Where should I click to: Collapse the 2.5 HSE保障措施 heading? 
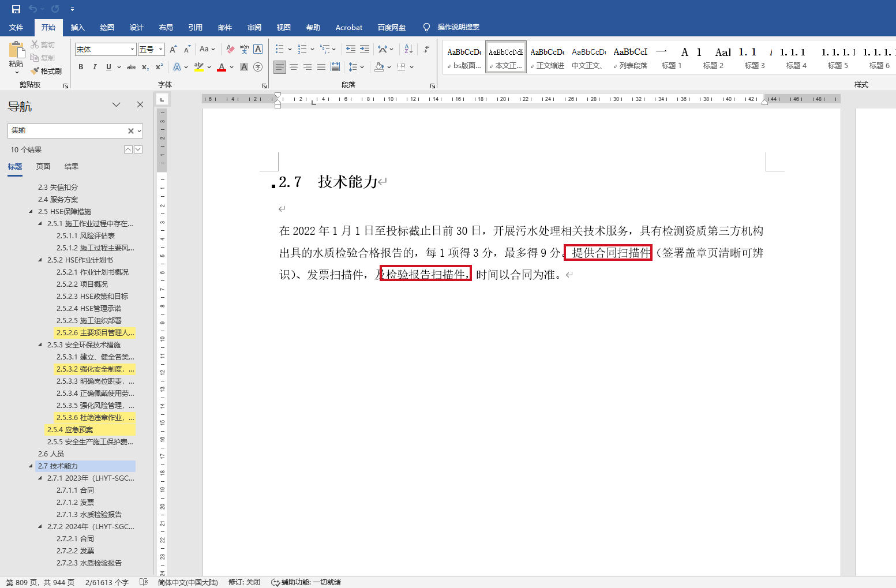(31, 211)
